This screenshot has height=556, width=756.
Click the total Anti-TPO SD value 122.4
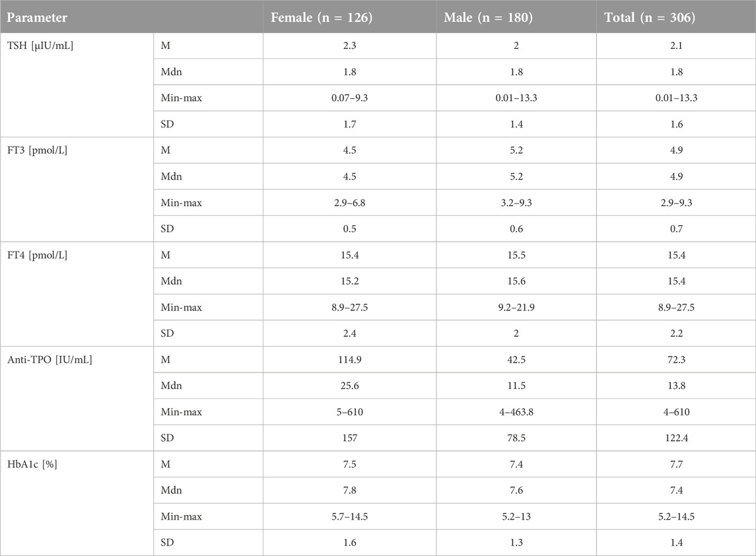point(677,438)
